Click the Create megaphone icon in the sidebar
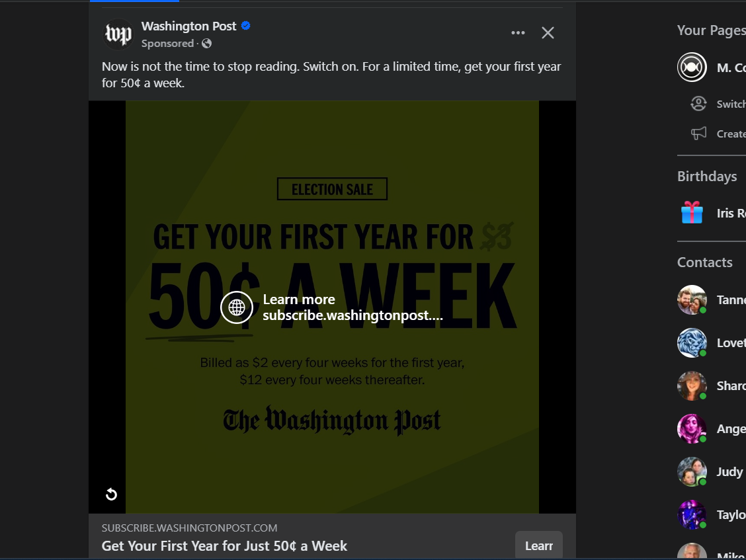Screen dimensions: 746x560 [698, 133]
